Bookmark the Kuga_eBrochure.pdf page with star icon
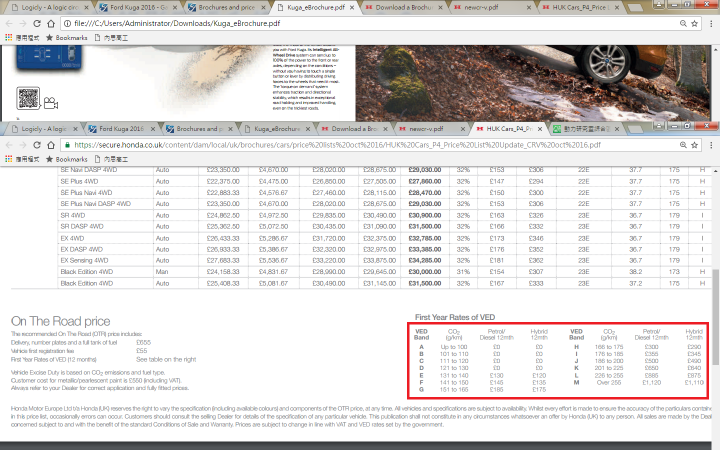Image resolution: width=720 pixels, height=450 pixels. click(x=694, y=23)
